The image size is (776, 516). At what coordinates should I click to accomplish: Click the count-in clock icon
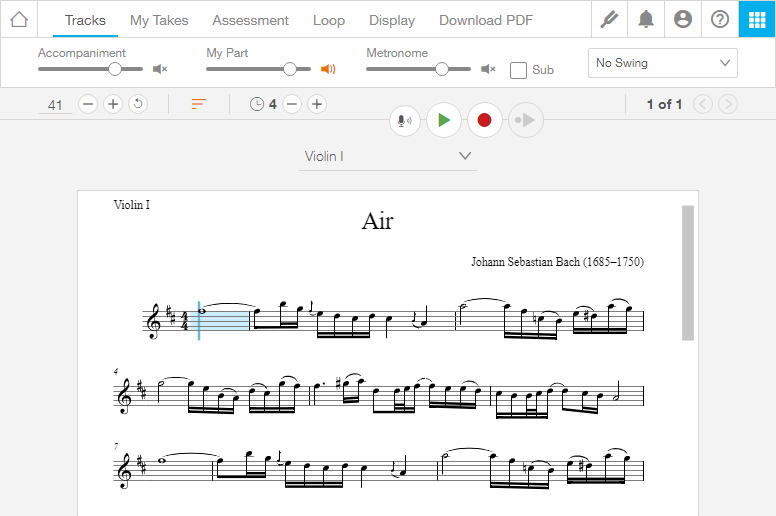point(256,104)
